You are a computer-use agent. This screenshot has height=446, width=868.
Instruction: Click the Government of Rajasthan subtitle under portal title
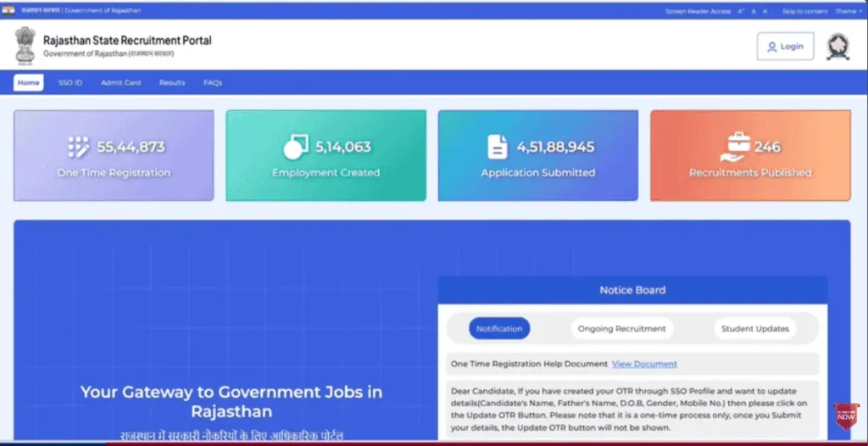point(108,53)
